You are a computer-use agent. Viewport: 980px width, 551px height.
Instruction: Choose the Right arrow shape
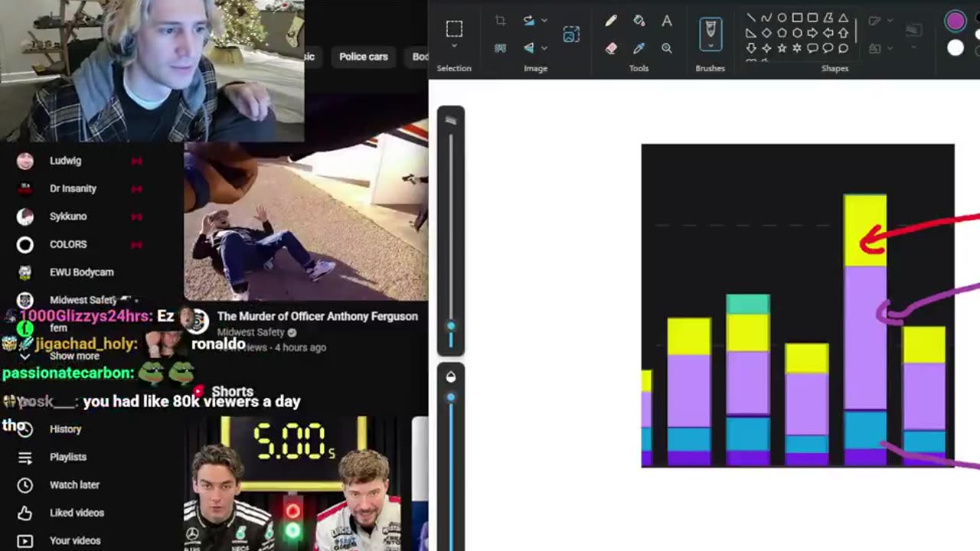(x=812, y=33)
